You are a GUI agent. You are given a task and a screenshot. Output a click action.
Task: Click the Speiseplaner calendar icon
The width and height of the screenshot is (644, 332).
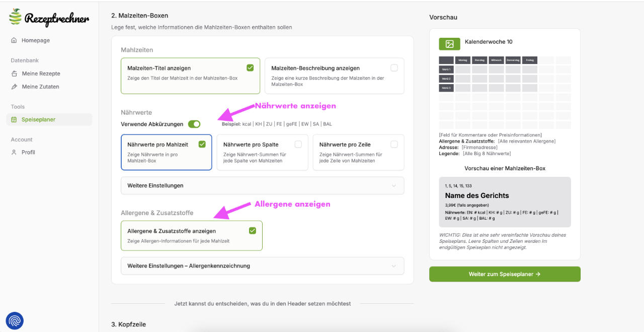[14, 120]
